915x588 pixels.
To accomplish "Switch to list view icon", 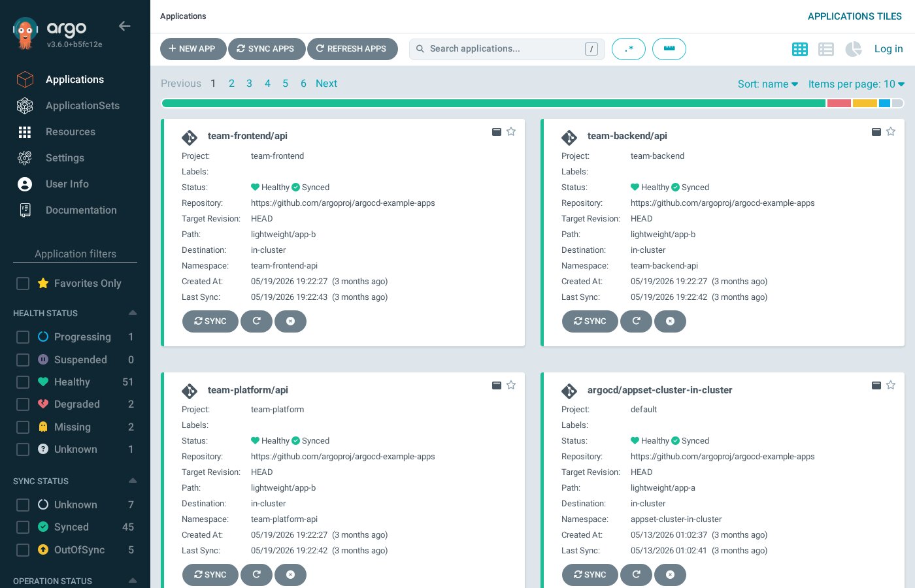I will 826,49.
